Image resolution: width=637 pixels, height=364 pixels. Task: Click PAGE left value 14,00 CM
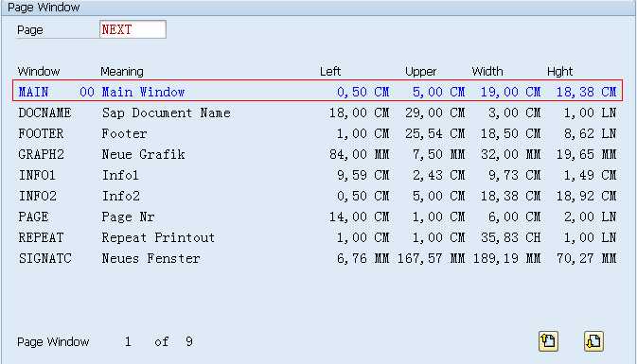[x=359, y=217]
